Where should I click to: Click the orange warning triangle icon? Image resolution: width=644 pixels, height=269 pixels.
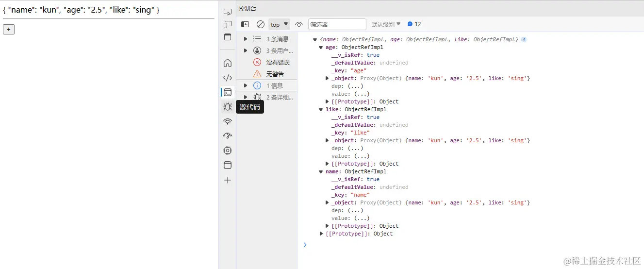[x=257, y=74]
